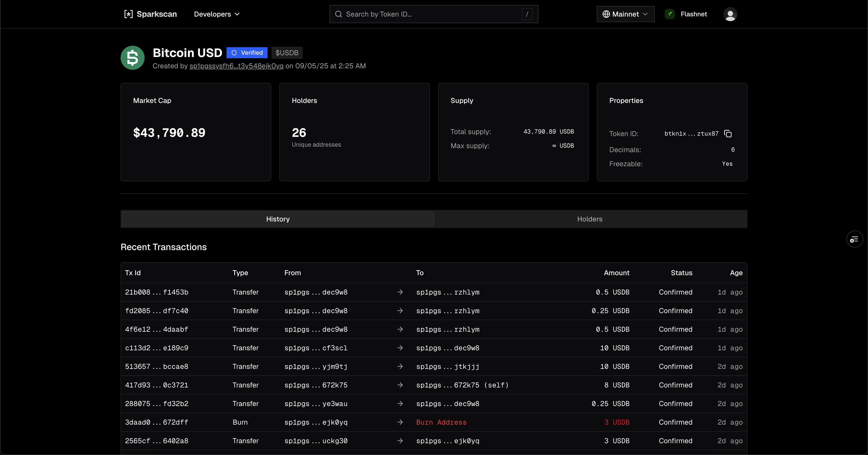Select the History tab

click(x=278, y=219)
